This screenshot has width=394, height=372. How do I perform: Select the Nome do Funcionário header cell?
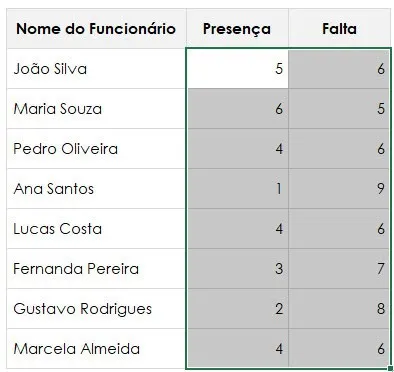pos(96,29)
